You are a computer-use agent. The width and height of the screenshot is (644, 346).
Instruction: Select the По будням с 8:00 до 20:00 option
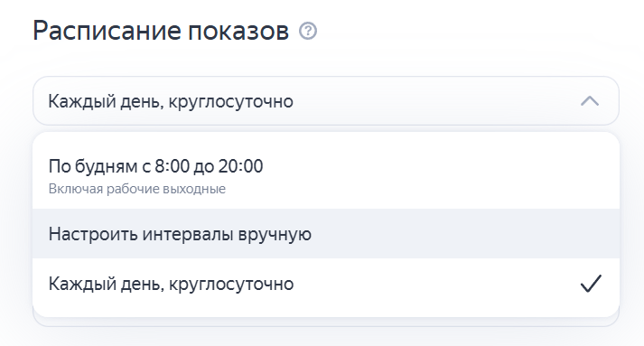326,176
